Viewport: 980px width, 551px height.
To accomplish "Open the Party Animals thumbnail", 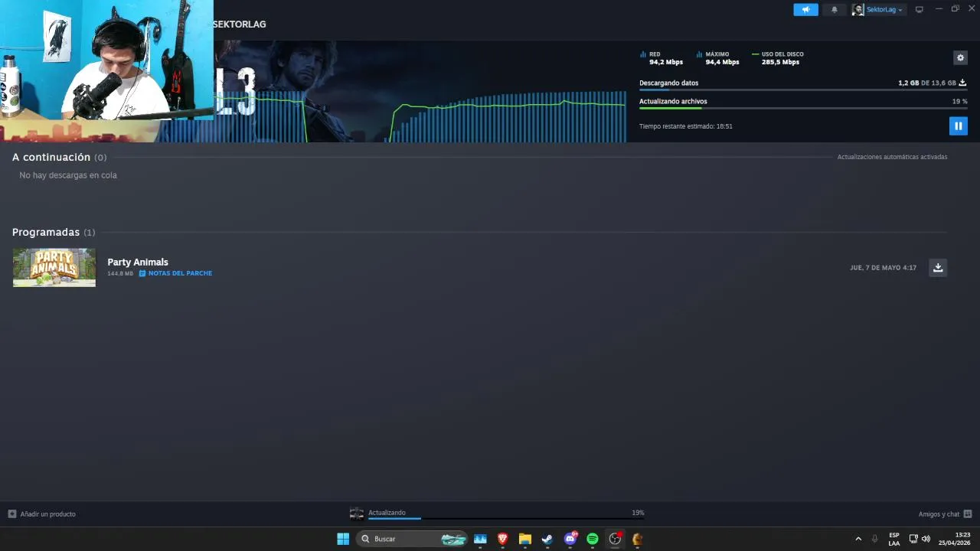I will click(x=54, y=267).
